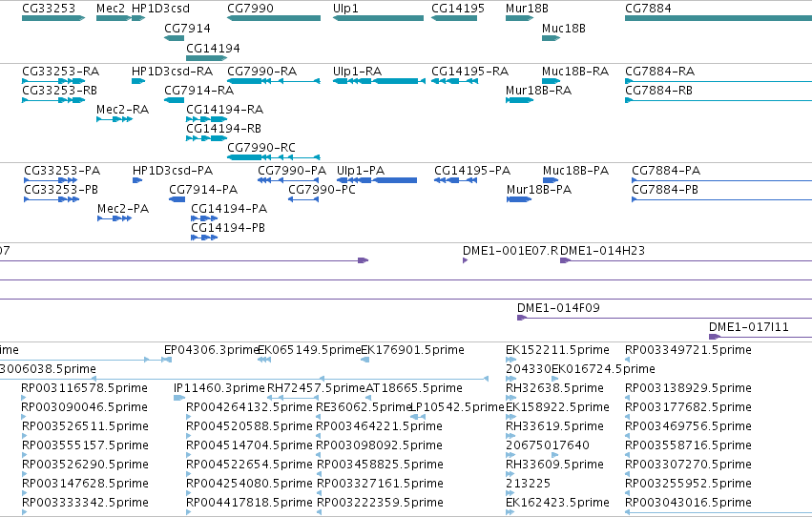Click the CG7914-RA transcript
The height and width of the screenshot is (517, 812).
click(x=174, y=100)
